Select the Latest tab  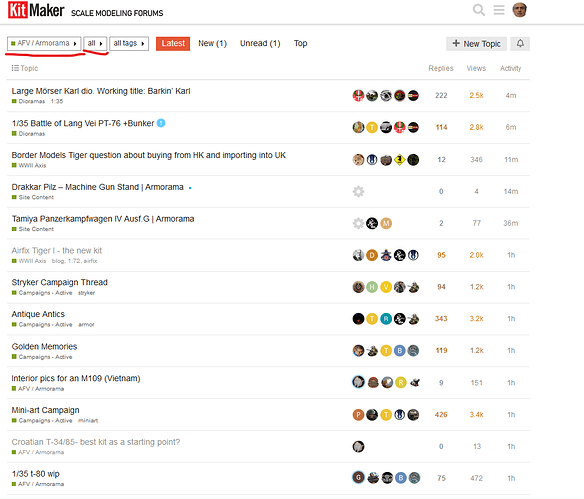(173, 44)
